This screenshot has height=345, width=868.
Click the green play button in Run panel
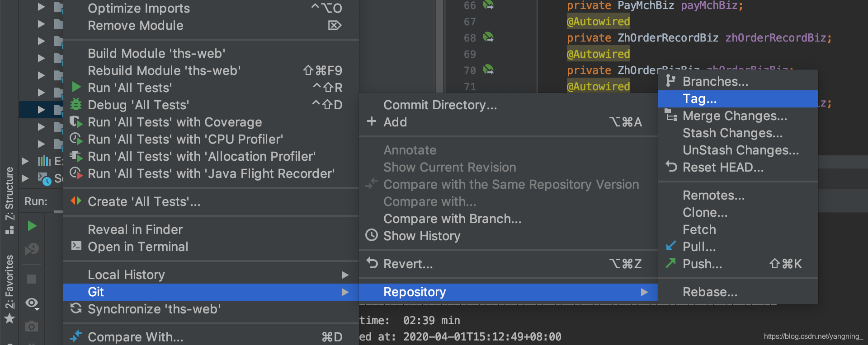coord(32,226)
